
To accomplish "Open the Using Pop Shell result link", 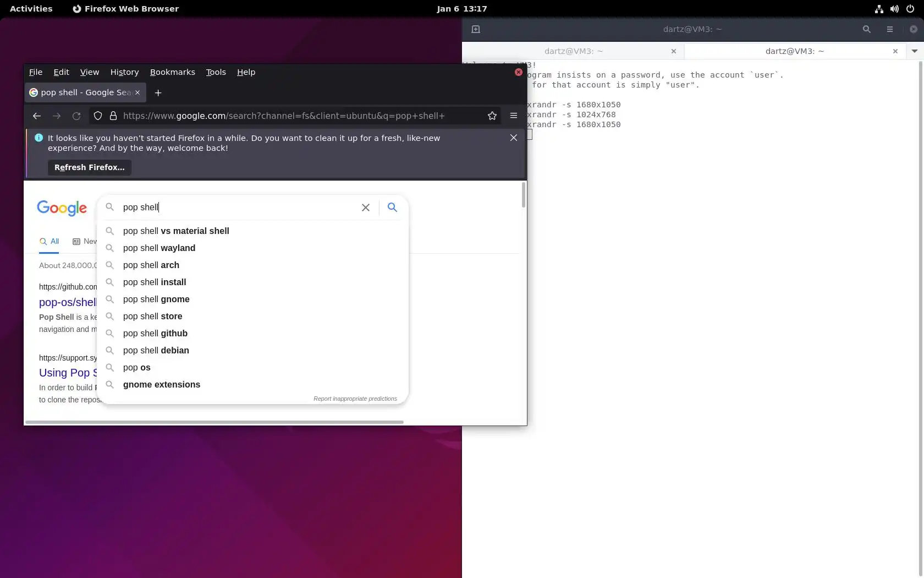I will pos(68,373).
